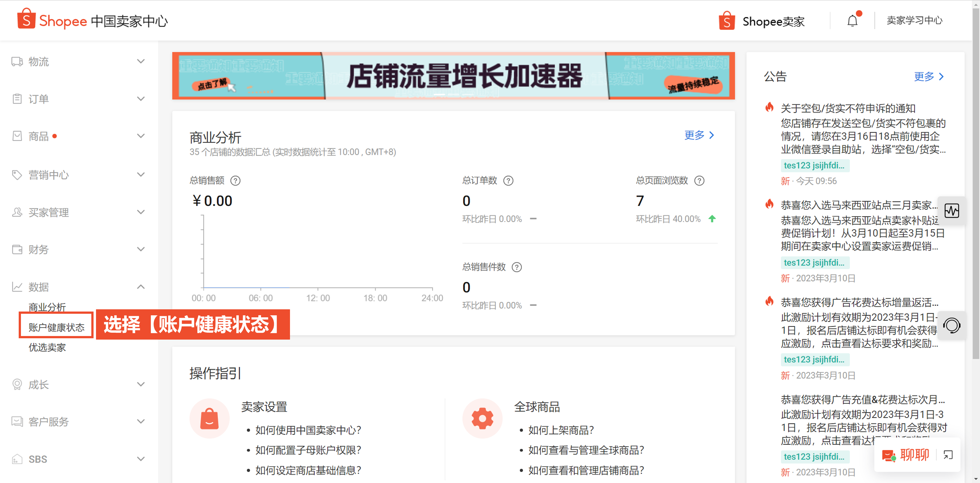Open the notification bell
Viewport: 980px width, 483px height.
(853, 20)
